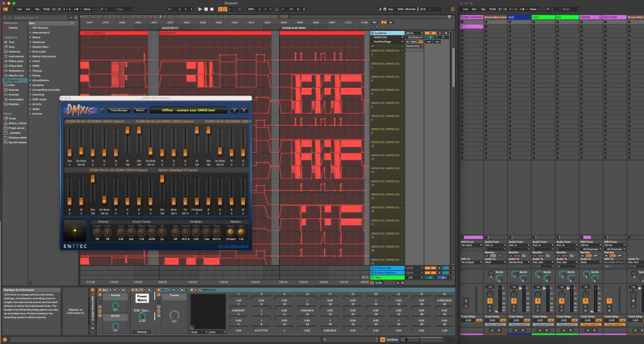Set Lumières track monitor to In
The width and height of the screenshot is (644, 344).
[x=408, y=42]
